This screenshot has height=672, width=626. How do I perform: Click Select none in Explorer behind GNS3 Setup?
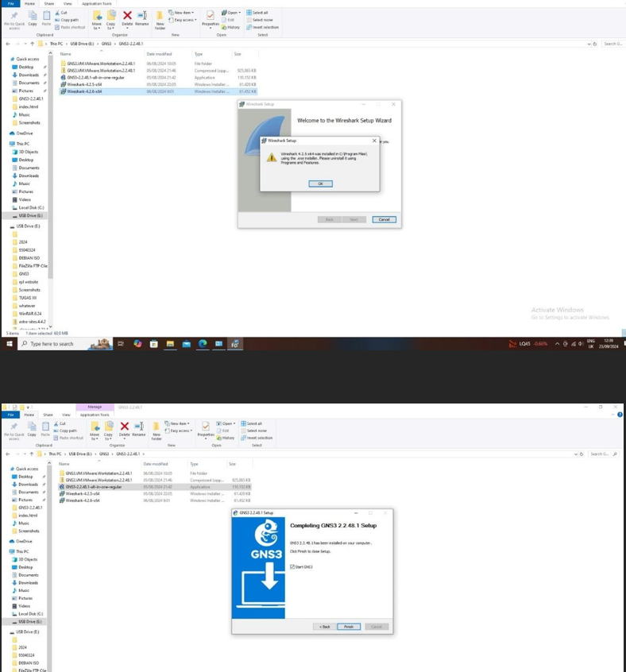click(x=253, y=431)
